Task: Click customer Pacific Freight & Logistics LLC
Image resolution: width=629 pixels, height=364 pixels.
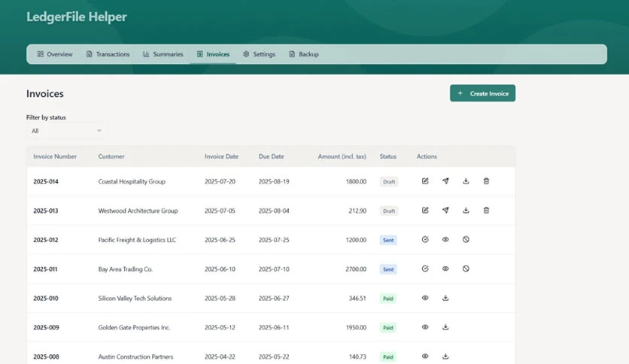Action: tap(137, 240)
